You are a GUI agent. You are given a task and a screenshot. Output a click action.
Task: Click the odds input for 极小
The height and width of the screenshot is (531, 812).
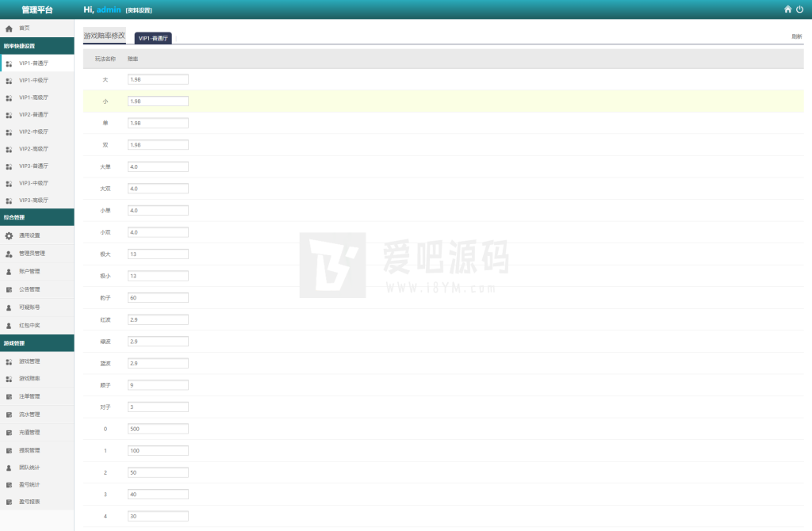pos(158,276)
